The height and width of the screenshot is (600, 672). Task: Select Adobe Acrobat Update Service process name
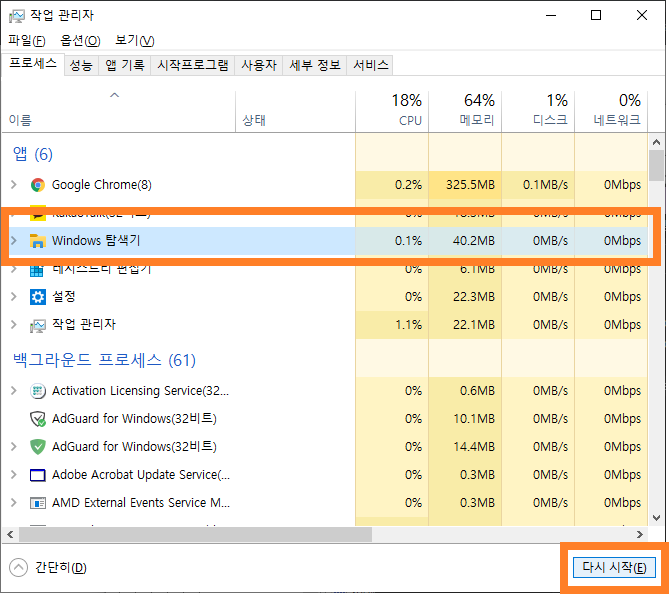pyautogui.click(x=141, y=475)
